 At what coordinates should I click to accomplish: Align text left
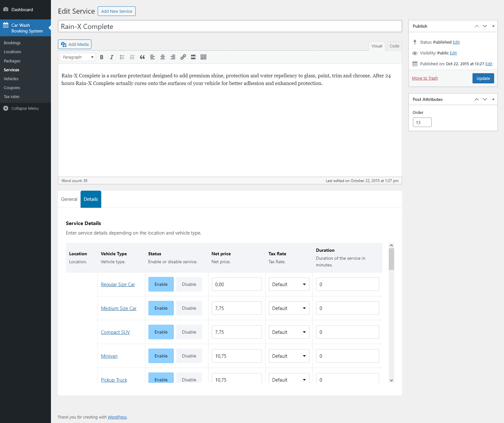pos(153,57)
